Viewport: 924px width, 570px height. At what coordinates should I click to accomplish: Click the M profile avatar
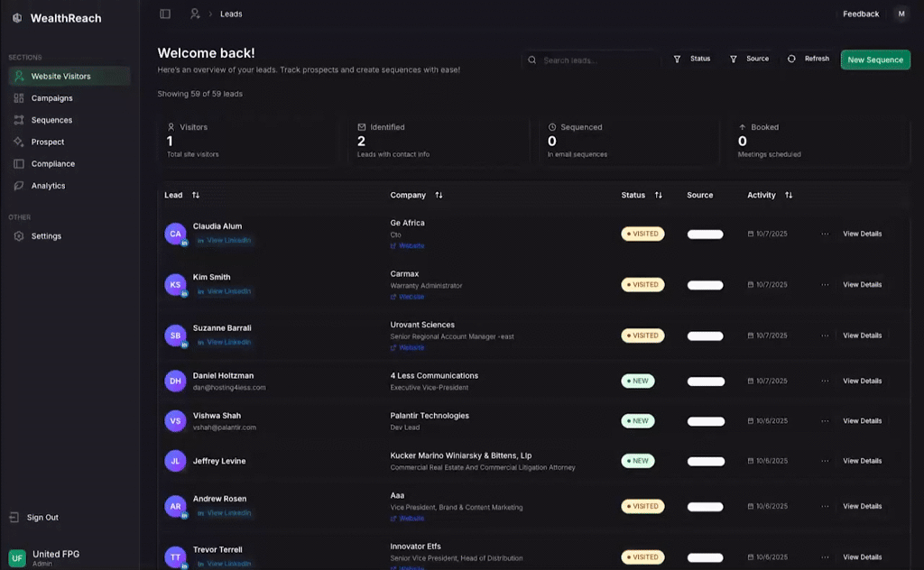(901, 14)
